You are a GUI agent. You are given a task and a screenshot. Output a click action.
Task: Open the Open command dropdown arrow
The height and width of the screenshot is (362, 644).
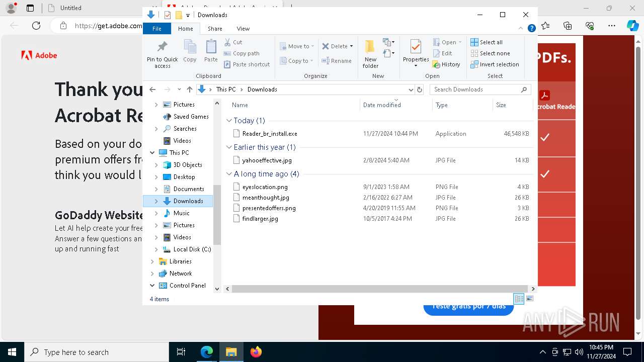click(x=460, y=42)
